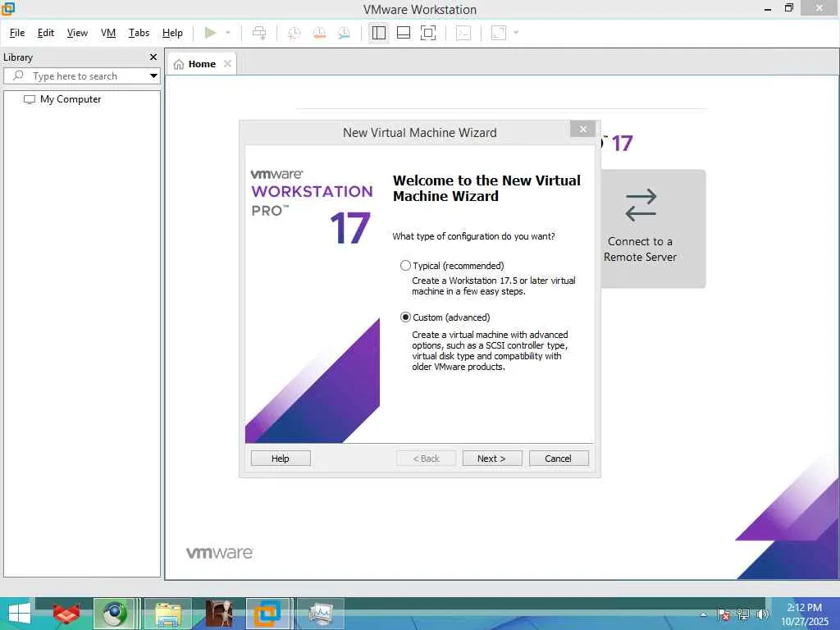Click the Home tab house icon
The image size is (840, 630).
[x=179, y=64]
